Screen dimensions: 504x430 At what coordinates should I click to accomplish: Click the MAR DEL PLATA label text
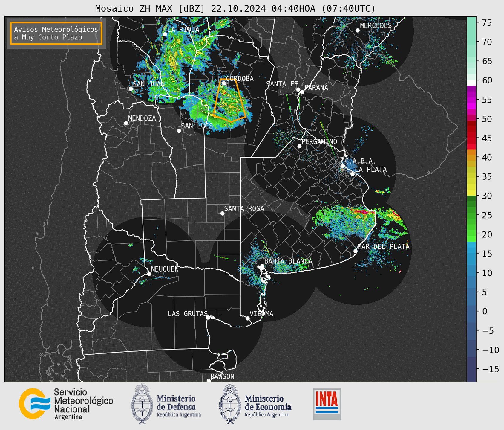pyautogui.click(x=383, y=247)
